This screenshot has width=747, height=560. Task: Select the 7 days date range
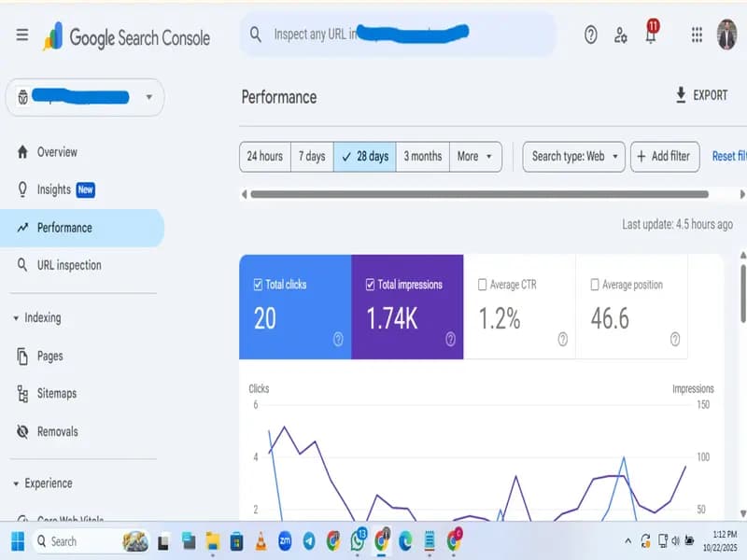(x=312, y=156)
